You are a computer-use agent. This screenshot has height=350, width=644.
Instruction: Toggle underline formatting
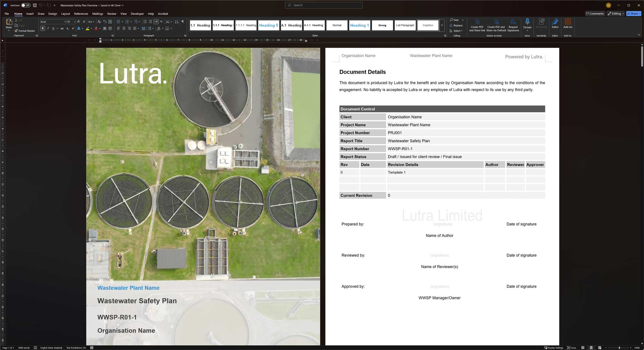[x=53, y=28]
